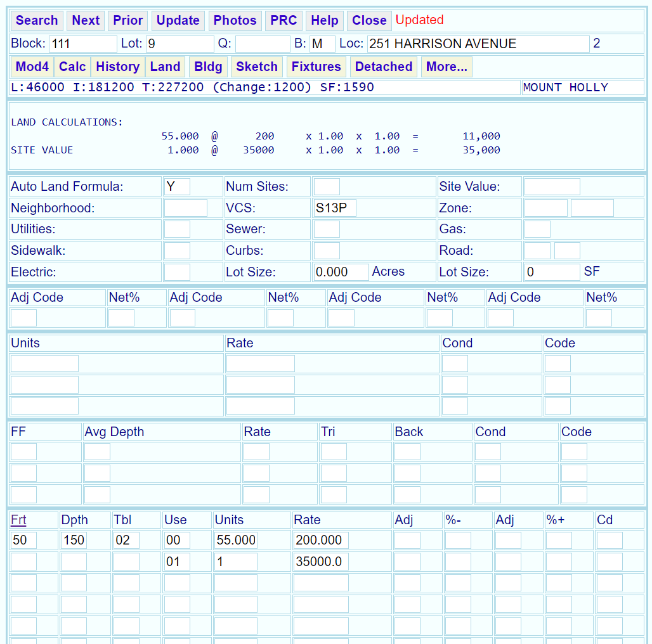
Task: Focus the Num Sites input
Action: (327, 186)
